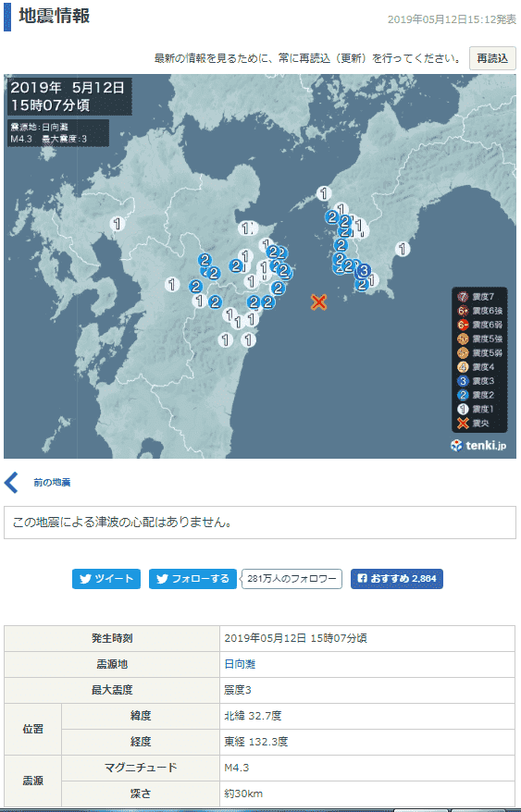Click the 震央 epicenter legend icon
Viewport: 521px width, 812px height.
pyautogui.click(x=464, y=423)
